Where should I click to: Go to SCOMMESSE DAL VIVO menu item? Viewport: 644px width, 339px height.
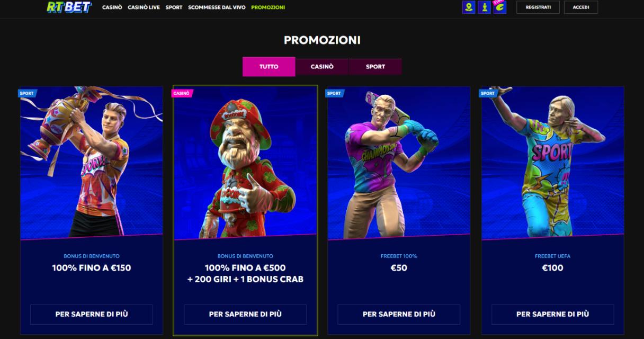[x=217, y=7]
